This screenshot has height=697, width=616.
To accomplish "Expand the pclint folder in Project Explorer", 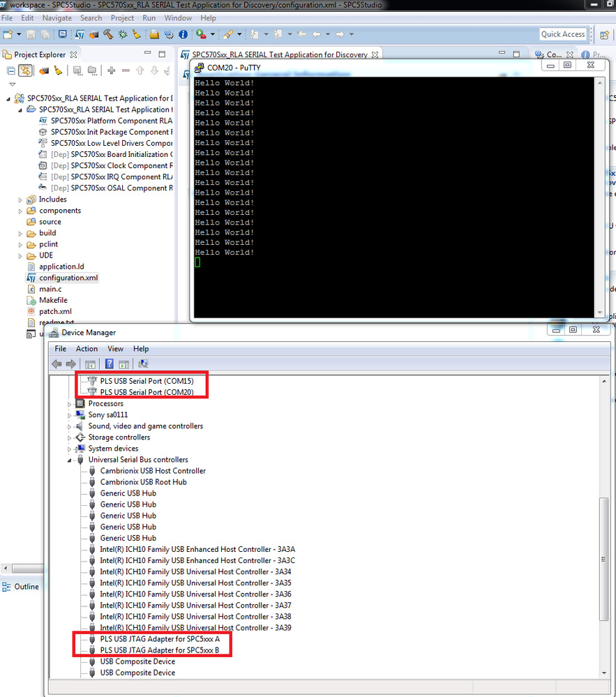I will click(x=20, y=245).
